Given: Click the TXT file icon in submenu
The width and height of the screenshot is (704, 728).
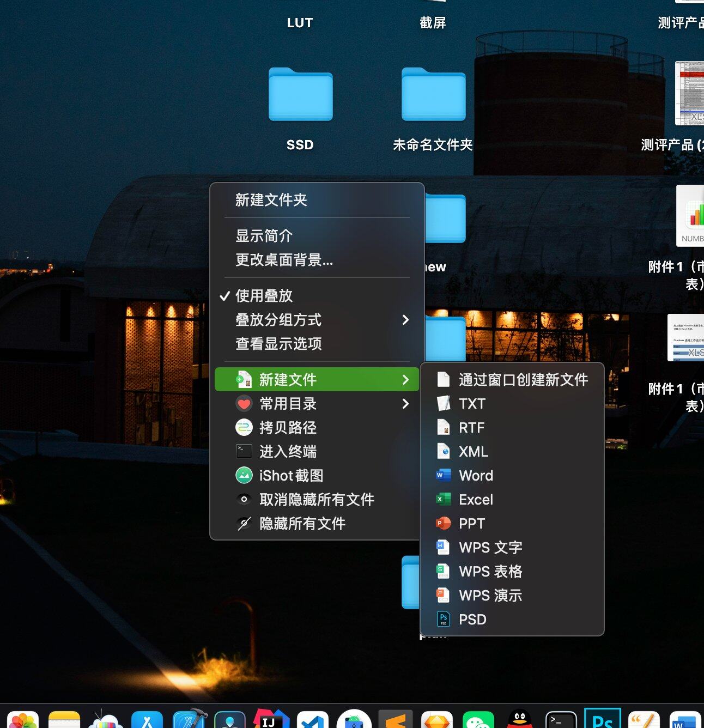Looking at the screenshot, I should 444,404.
